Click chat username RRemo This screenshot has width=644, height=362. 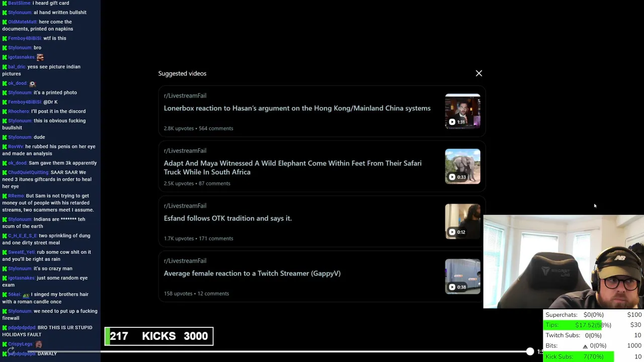16,196
